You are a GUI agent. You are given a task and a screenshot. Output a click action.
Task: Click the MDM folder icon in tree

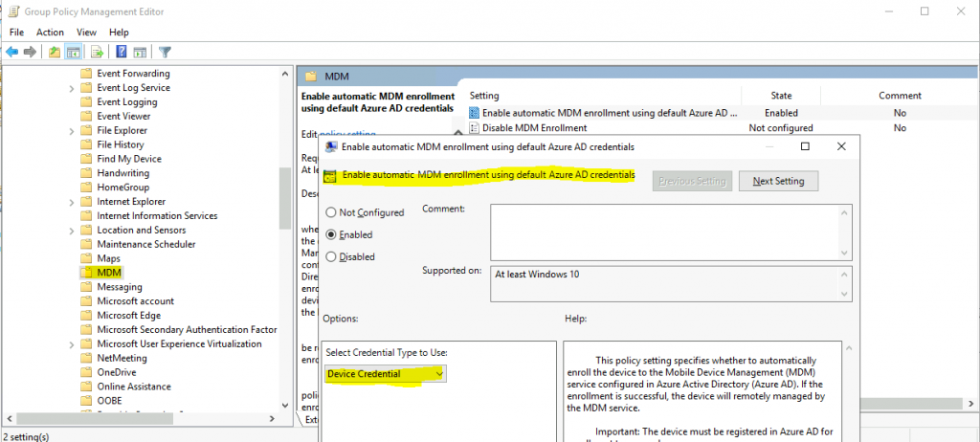click(86, 273)
